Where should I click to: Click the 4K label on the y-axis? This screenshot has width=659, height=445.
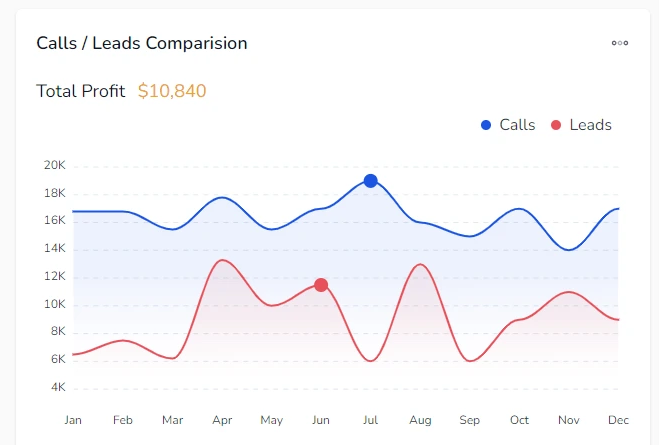(57, 387)
